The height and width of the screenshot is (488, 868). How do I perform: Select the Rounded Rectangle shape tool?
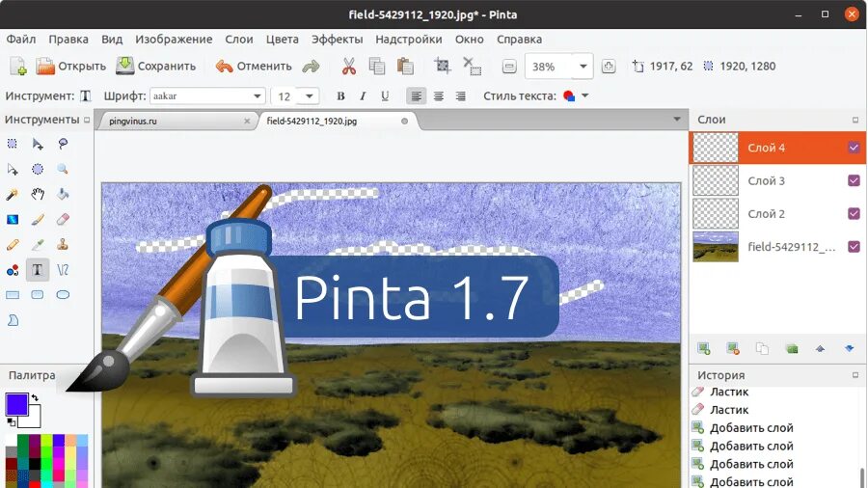38,295
